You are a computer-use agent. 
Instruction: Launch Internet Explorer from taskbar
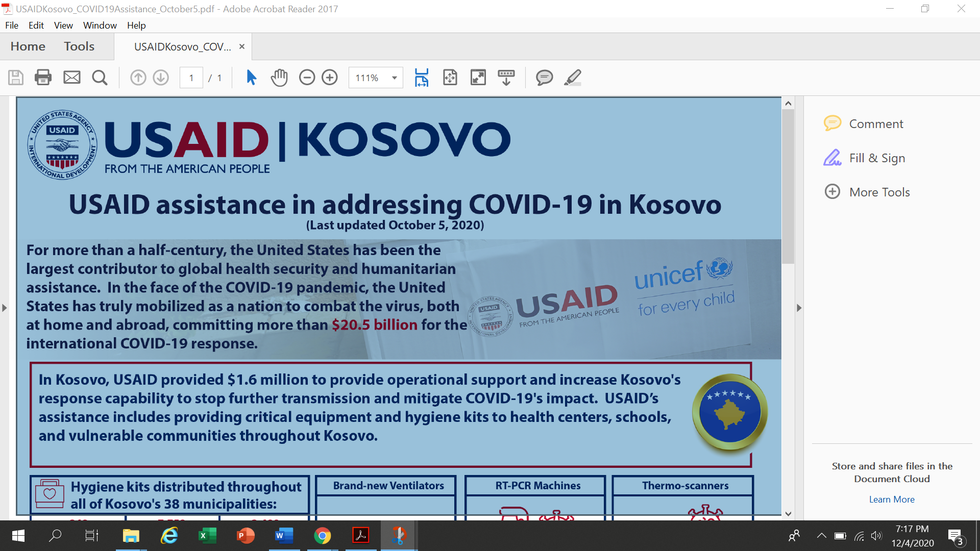pos(169,536)
